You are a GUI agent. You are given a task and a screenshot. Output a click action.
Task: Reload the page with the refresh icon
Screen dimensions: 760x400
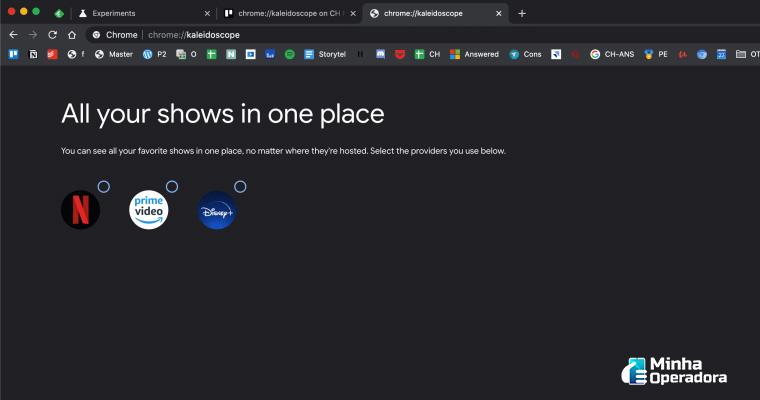52,34
